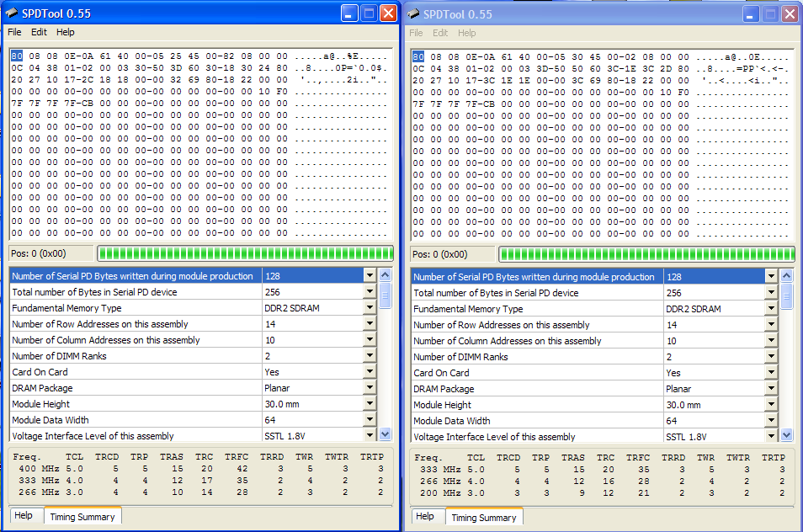The width and height of the screenshot is (803, 532).
Task: Expand Total number of Bytes dropdown, right window
Action: (771, 292)
